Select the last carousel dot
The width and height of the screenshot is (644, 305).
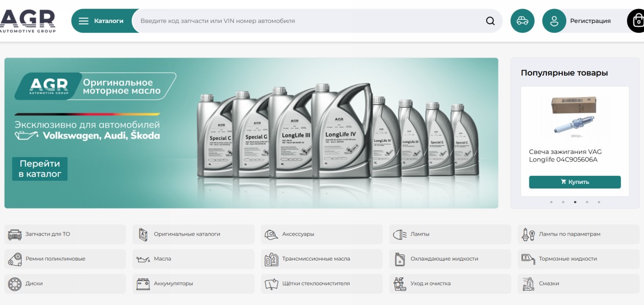click(599, 202)
